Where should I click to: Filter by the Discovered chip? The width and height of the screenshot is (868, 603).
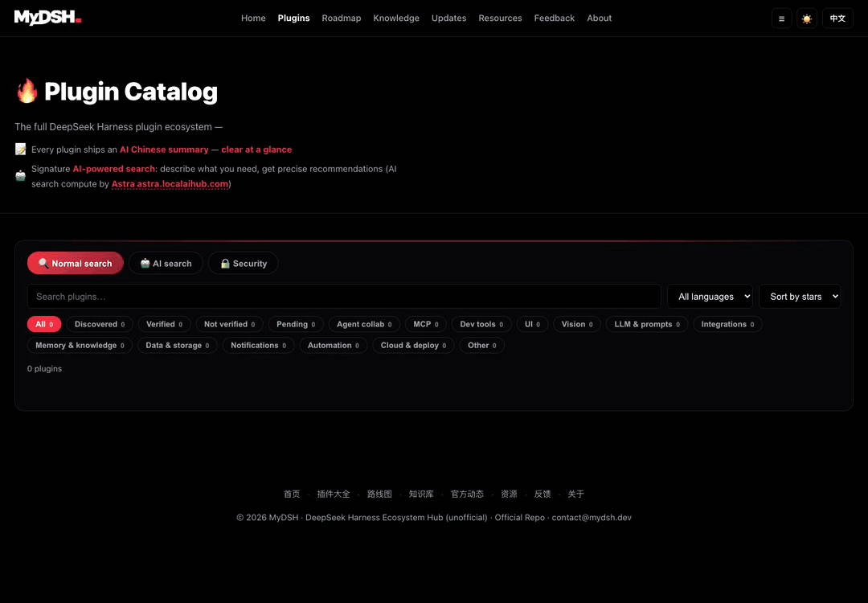pos(100,324)
